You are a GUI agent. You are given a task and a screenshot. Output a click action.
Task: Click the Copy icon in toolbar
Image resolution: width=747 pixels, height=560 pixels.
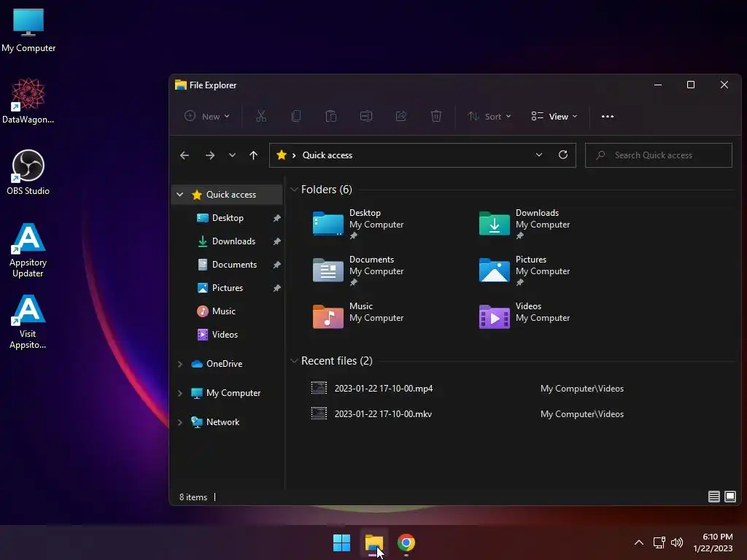[296, 116]
